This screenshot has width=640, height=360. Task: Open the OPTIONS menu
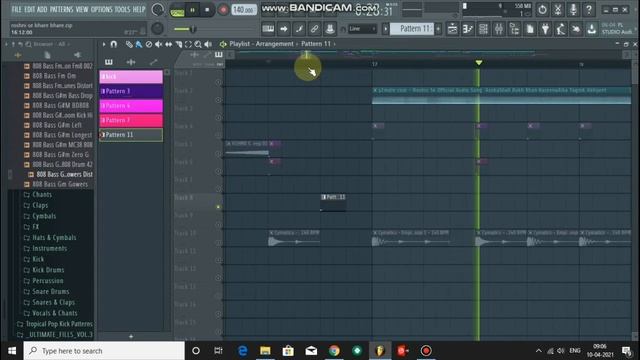[x=101, y=9]
